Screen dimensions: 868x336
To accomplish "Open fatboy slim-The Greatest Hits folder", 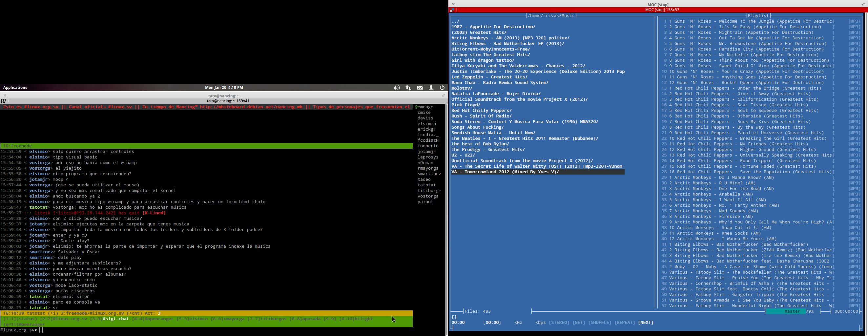I will (x=491, y=54).
